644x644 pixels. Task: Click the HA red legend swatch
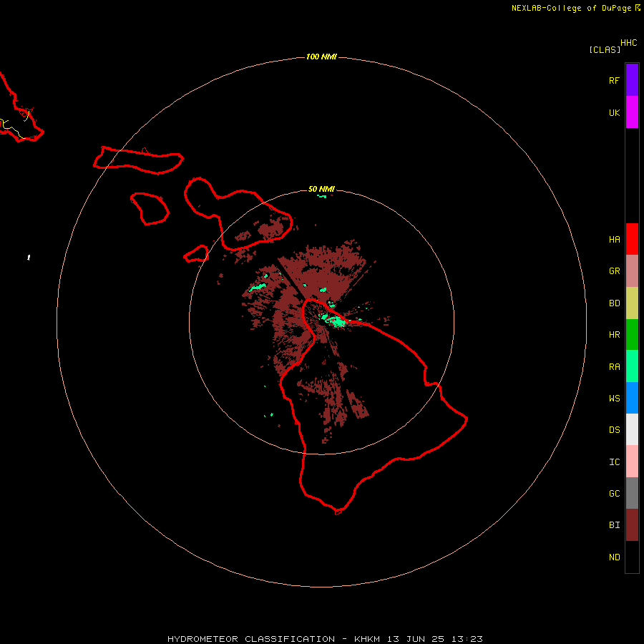pos(632,239)
